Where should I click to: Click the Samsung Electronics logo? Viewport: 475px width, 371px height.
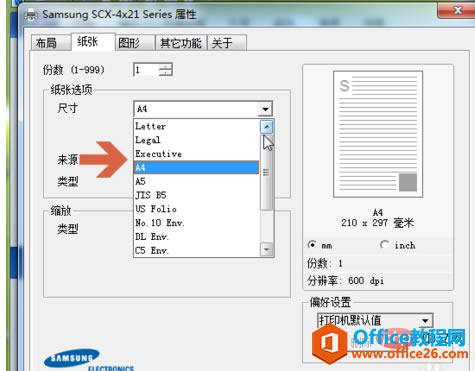(x=89, y=360)
